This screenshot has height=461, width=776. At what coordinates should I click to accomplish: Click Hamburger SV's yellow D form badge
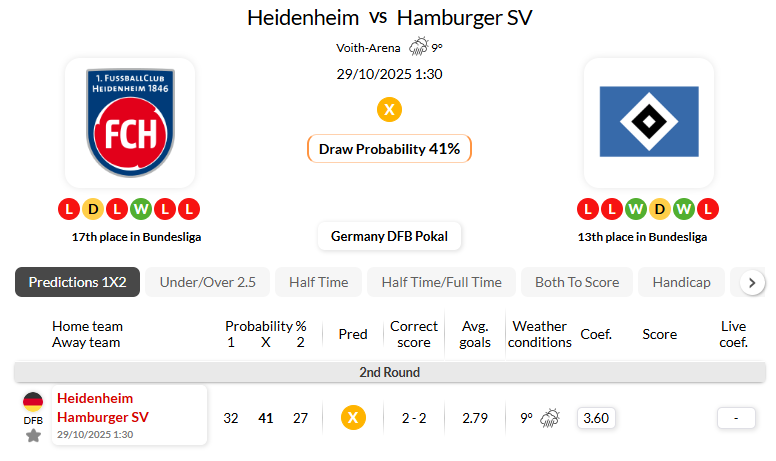click(660, 209)
